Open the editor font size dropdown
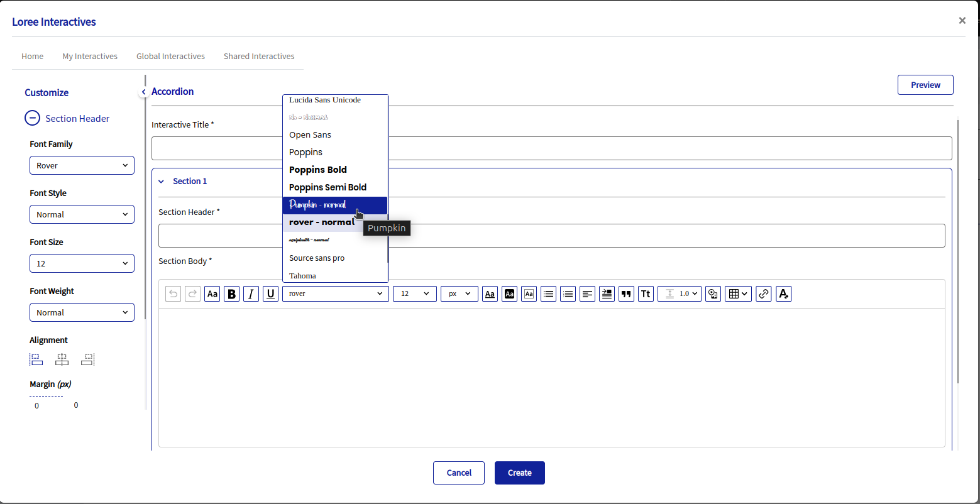Image resolution: width=980 pixels, height=504 pixels. coord(415,293)
